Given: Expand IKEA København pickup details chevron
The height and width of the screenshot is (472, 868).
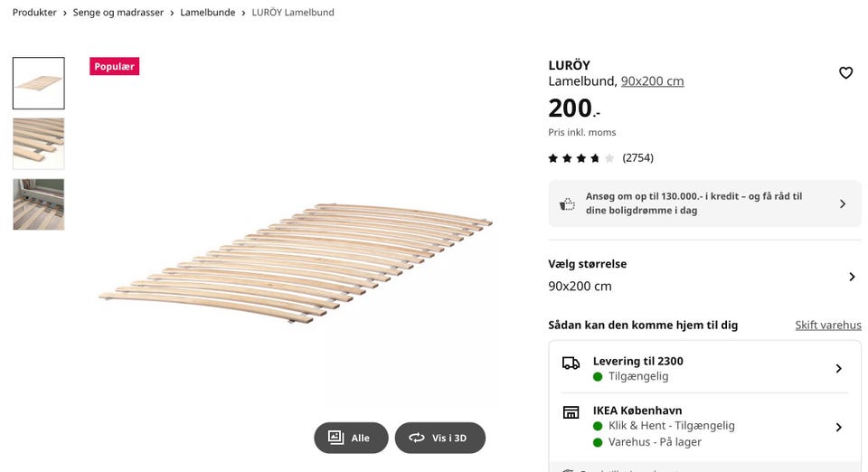Looking at the screenshot, I should [838, 427].
